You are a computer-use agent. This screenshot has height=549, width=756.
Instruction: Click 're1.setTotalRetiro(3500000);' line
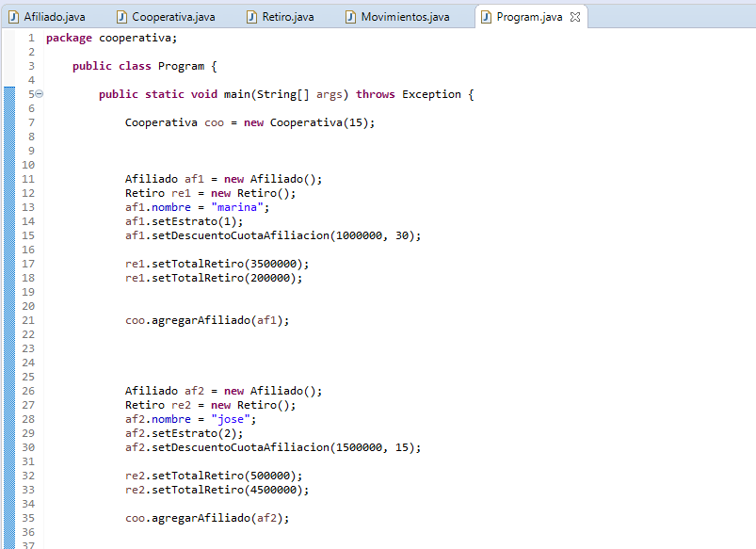point(217,264)
